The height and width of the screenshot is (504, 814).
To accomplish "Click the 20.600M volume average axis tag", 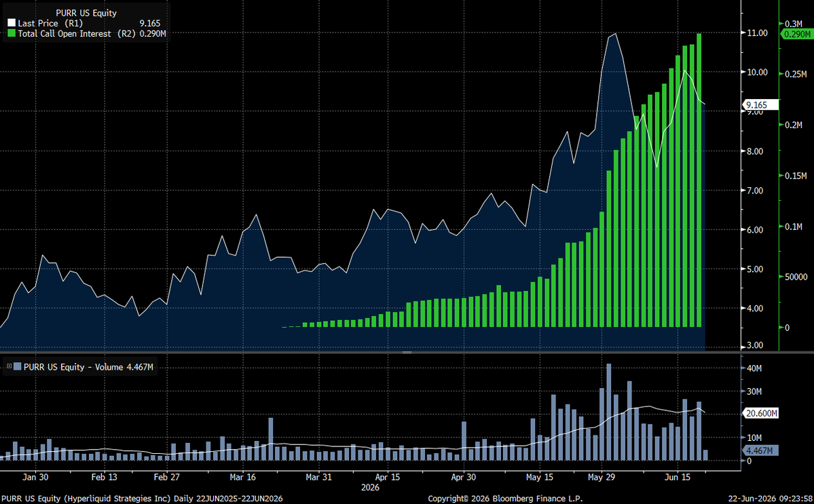I will (x=761, y=413).
